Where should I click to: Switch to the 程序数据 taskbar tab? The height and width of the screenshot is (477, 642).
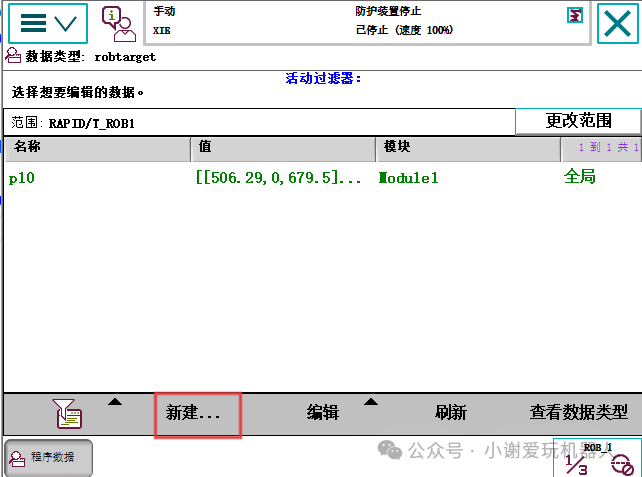(48, 457)
